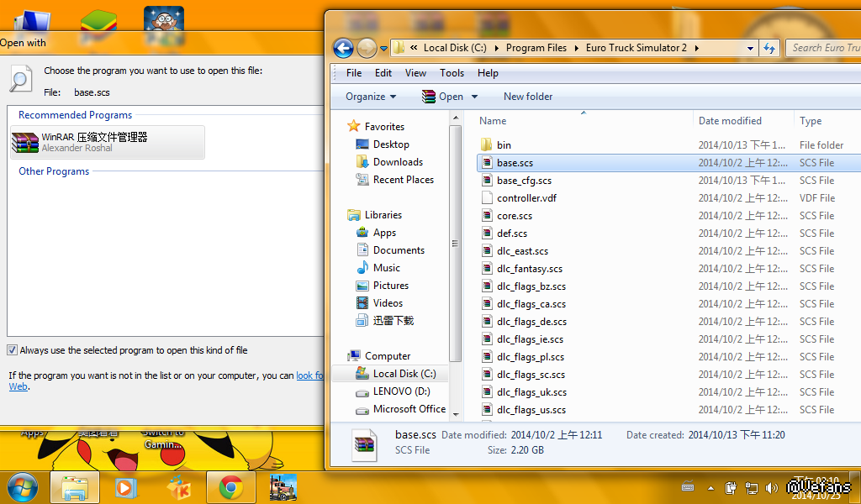This screenshot has height=504, width=861.
Task: Click the Search Euro Truck input field
Action: (824, 48)
